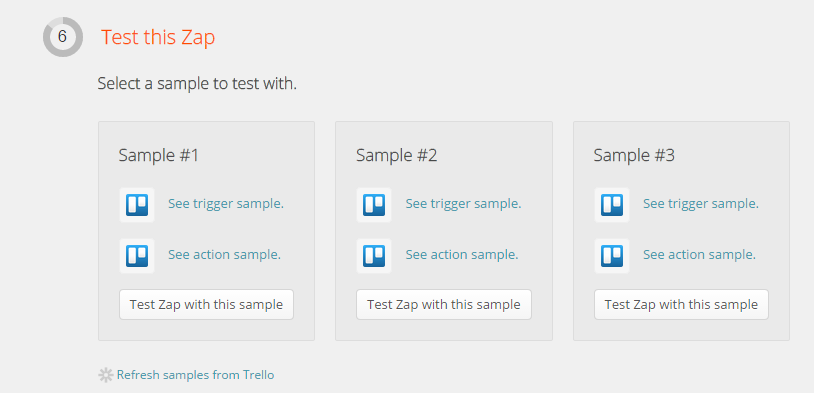
Task: Refresh samples from Trello link
Action: click(x=195, y=375)
